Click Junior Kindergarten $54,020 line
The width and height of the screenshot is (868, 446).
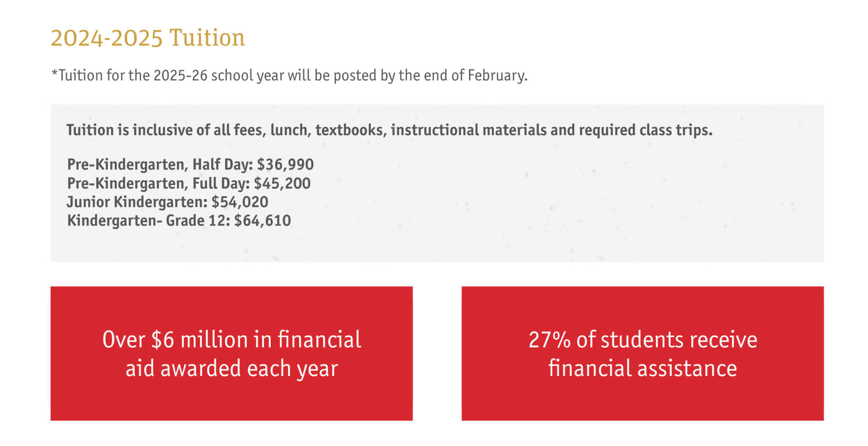click(x=167, y=202)
